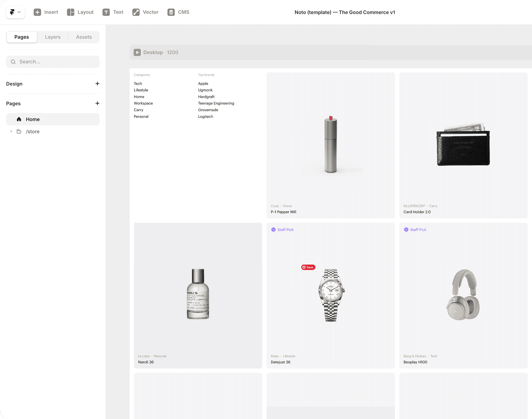Click Staff Pick badge on Beoplay H100
532x419 pixels.
[x=415, y=230]
